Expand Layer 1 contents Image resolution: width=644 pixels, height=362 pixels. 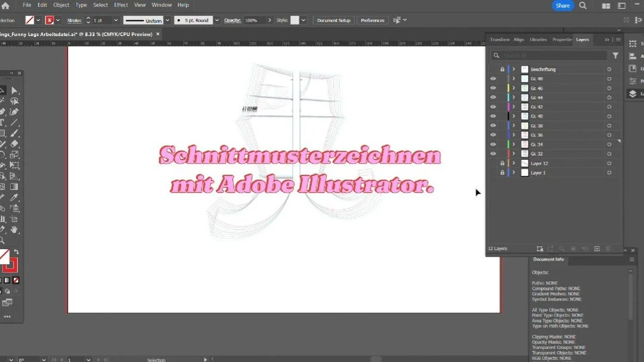[514, 172]
